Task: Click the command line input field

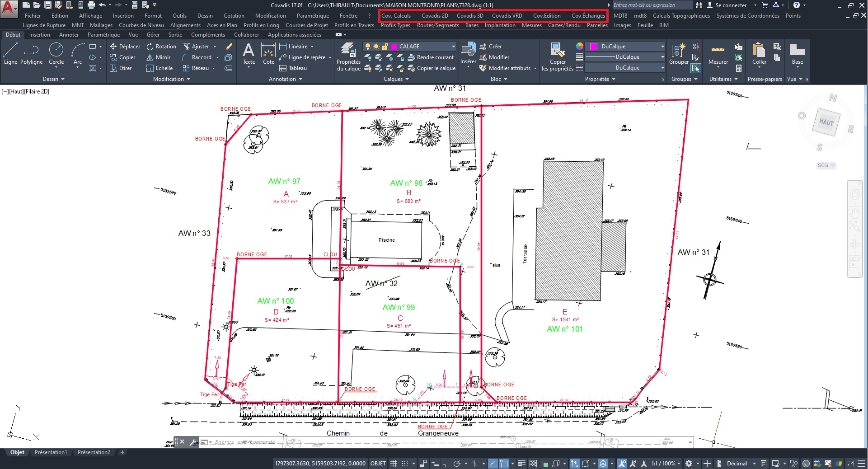Action: pos(447,442)
